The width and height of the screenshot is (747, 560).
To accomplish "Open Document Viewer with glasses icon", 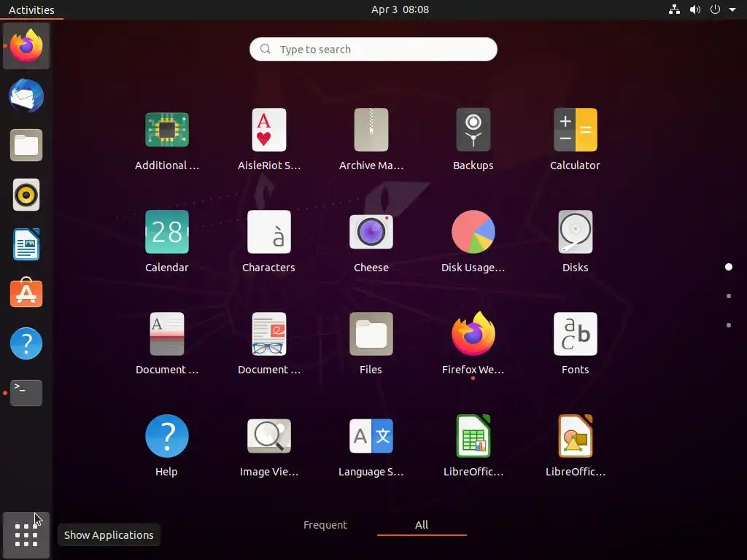I will coord(268,343).
